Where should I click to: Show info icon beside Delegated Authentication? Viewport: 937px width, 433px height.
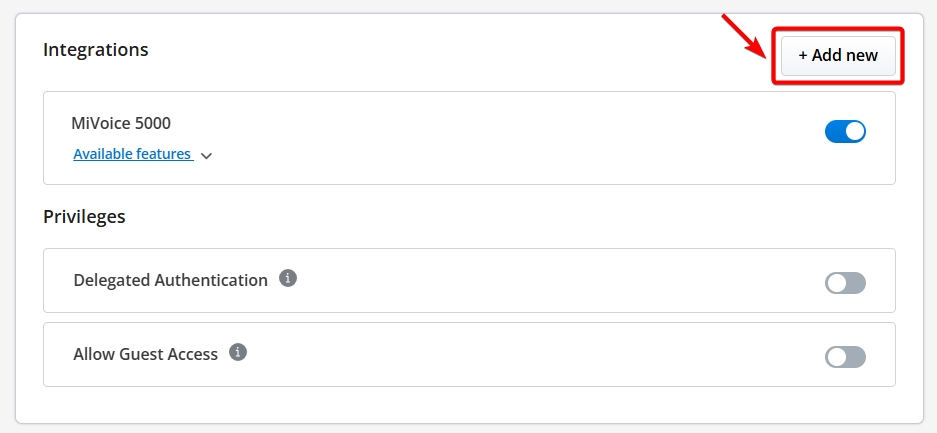288,278
